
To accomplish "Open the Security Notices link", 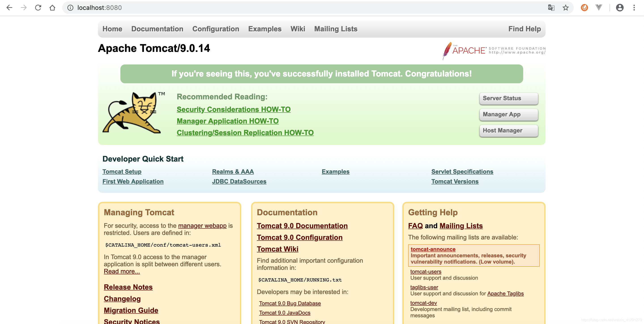I will point(132,321).
